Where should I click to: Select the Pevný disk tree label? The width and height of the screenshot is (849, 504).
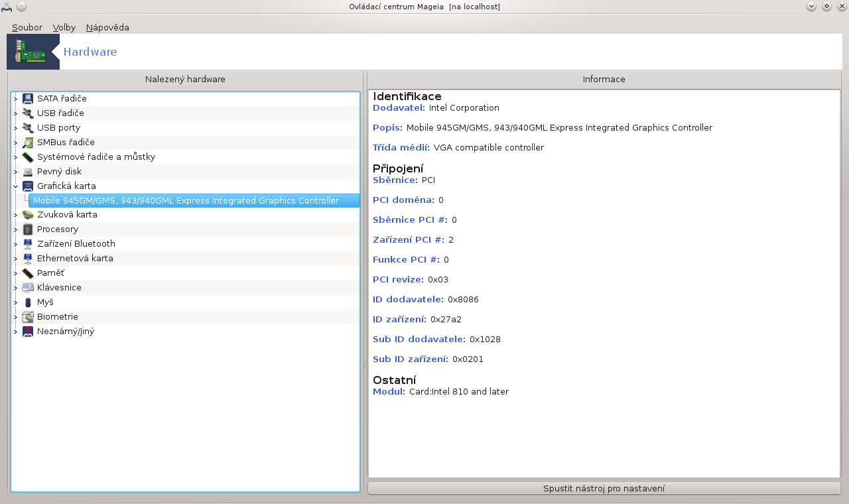click(59, 172)
